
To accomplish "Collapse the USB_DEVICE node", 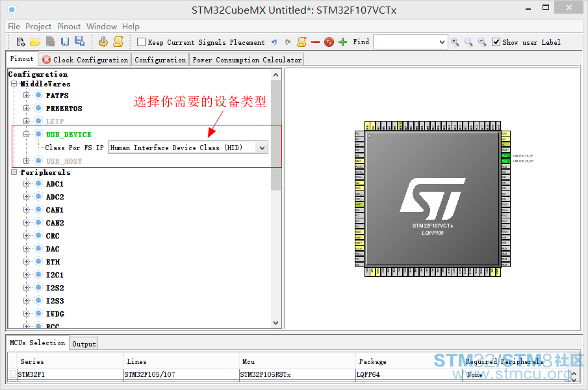I will 26,135.
